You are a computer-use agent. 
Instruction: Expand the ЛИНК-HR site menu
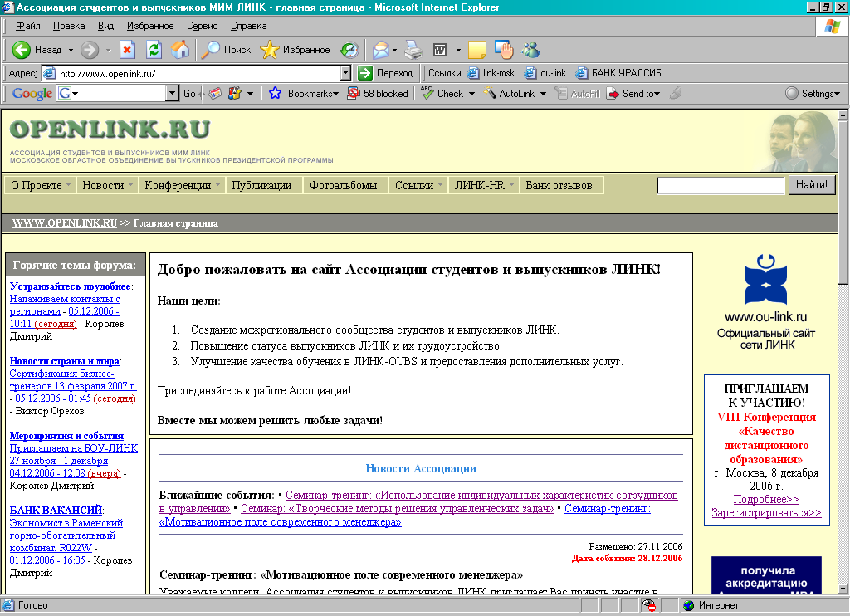(485, 185)
